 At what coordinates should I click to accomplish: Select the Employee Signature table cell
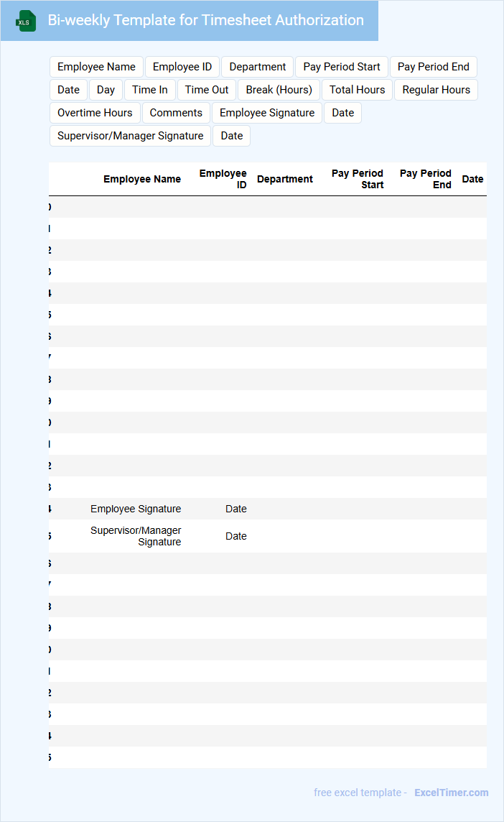click(x=136, y=509)
